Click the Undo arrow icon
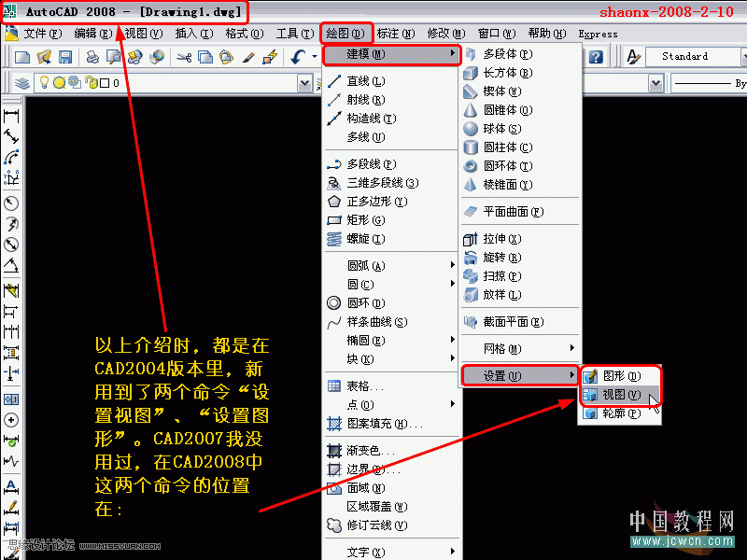The width and height of the screenshot is (747, 560). coord(298,57)
